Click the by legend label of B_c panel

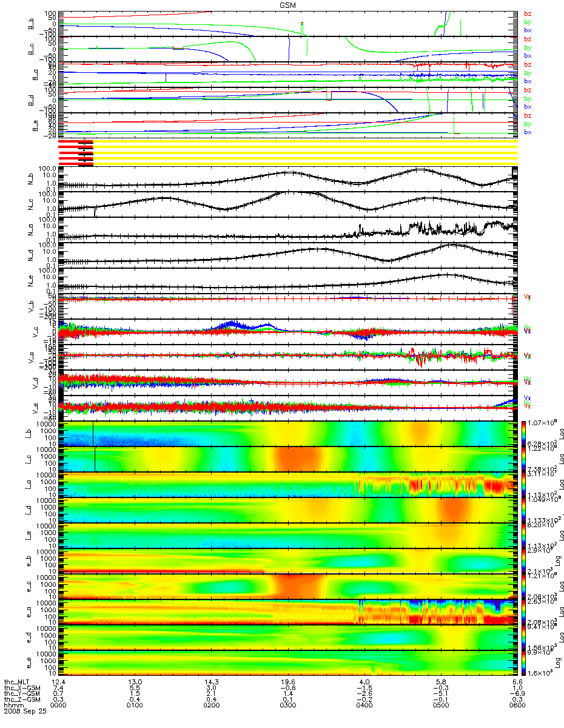[528, 47]
